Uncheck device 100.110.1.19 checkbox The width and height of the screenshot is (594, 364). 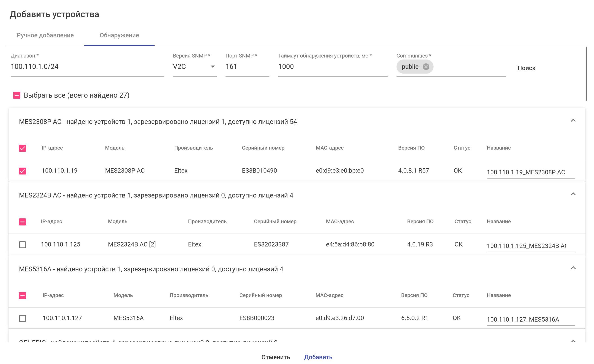[x=22, y=171]
